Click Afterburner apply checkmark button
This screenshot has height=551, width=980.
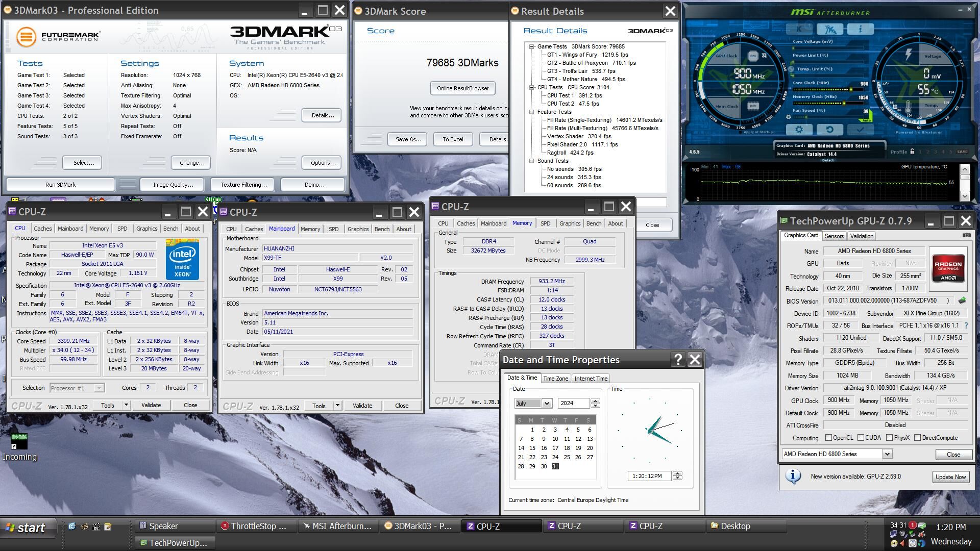click(860, 130)
